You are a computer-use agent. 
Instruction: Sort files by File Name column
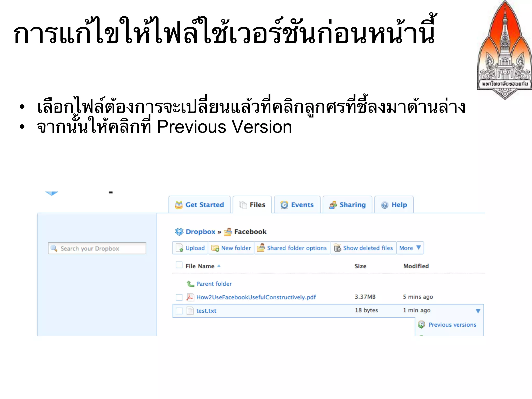tap(200, 266)
